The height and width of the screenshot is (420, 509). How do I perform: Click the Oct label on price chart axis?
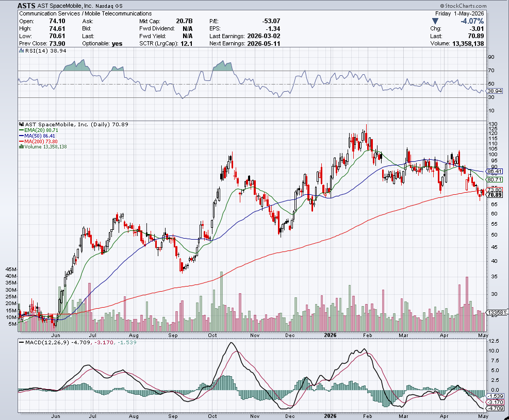212,335
